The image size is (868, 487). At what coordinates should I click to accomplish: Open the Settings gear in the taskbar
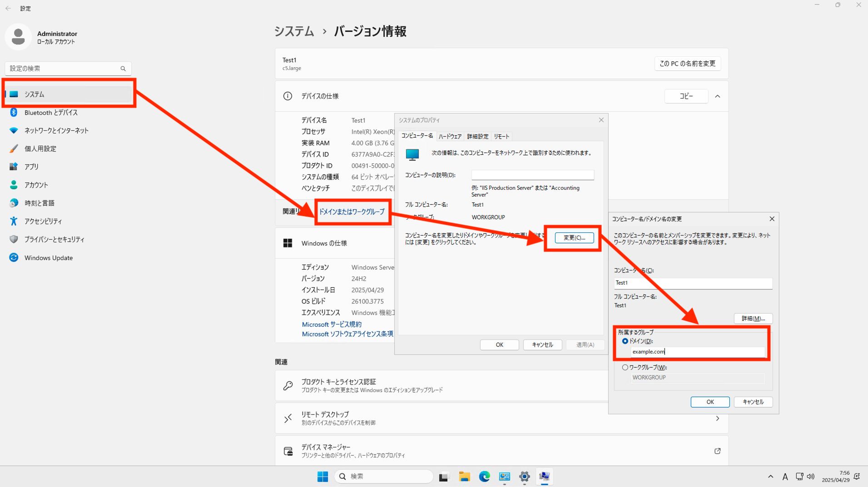[x=524, y=476]
